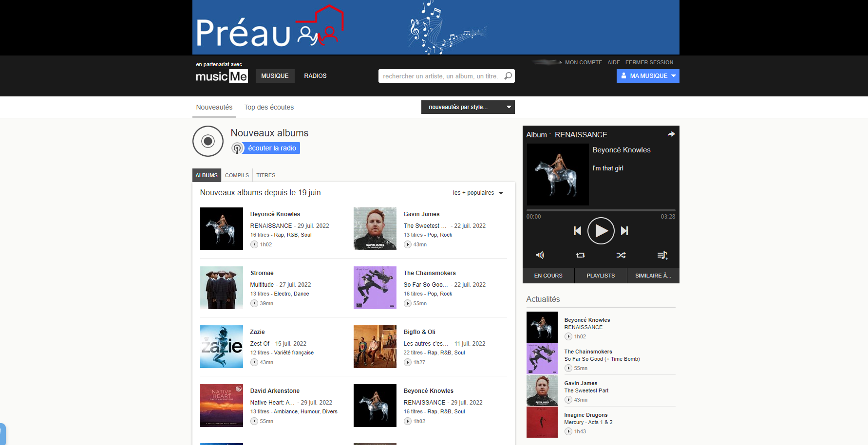
Task: Open Bigflo & Oli artist link
Action: 419,332
